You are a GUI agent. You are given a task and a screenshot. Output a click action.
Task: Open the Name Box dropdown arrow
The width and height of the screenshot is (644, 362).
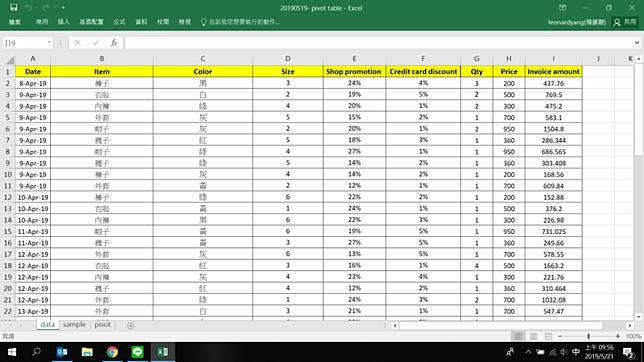point(49,43)
